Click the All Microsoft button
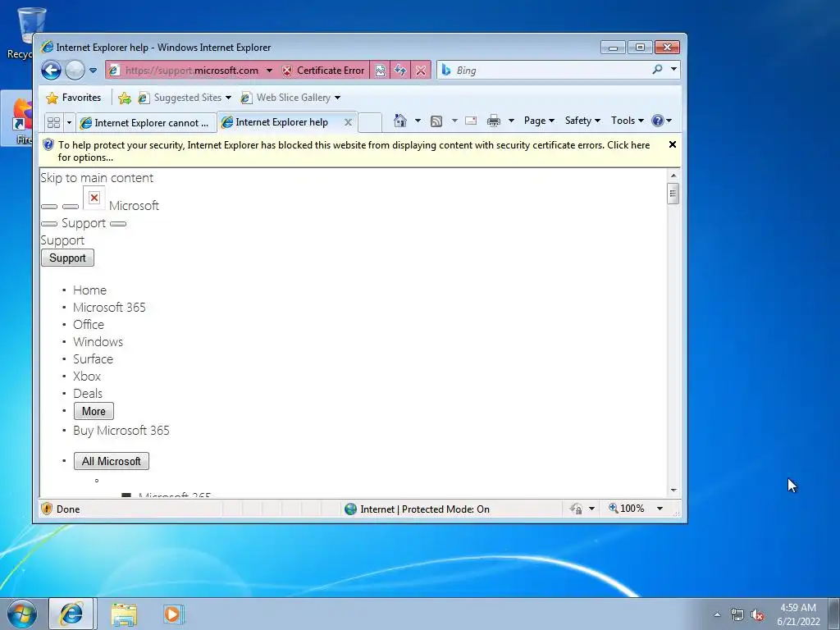Viewport: 840px width, 630px height. [x=112, y=461]
